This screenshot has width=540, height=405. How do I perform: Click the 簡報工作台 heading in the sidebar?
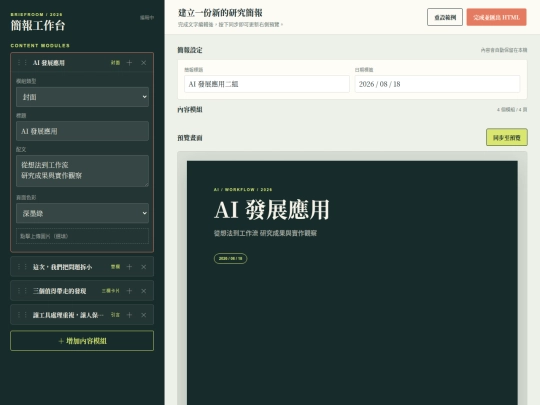pos(38,25)
